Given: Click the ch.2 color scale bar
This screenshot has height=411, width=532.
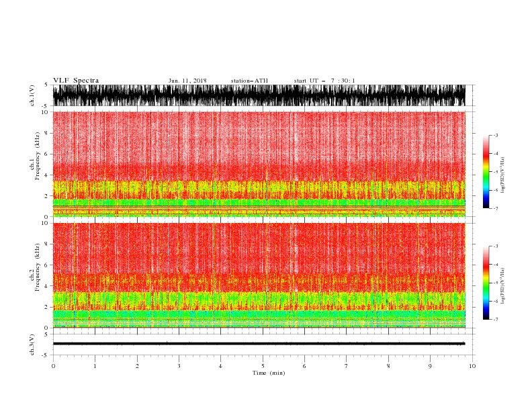Looking at the screenshot, I should [486, 283].
